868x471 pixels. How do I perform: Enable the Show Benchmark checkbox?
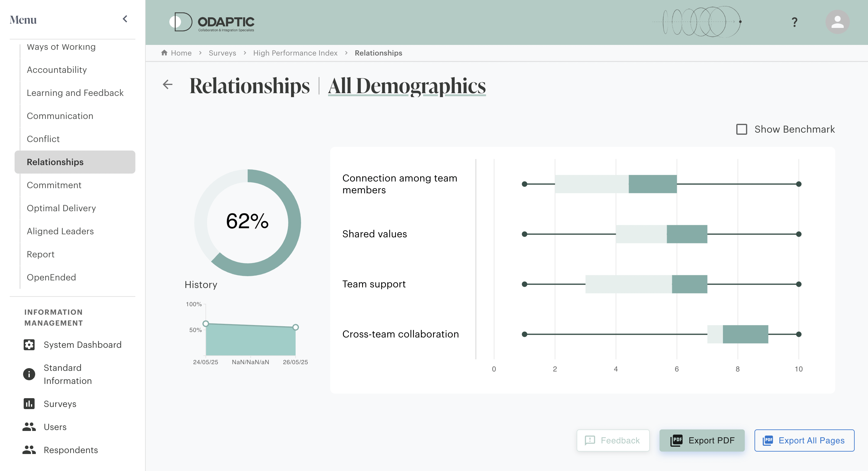[x=741, y=129]
